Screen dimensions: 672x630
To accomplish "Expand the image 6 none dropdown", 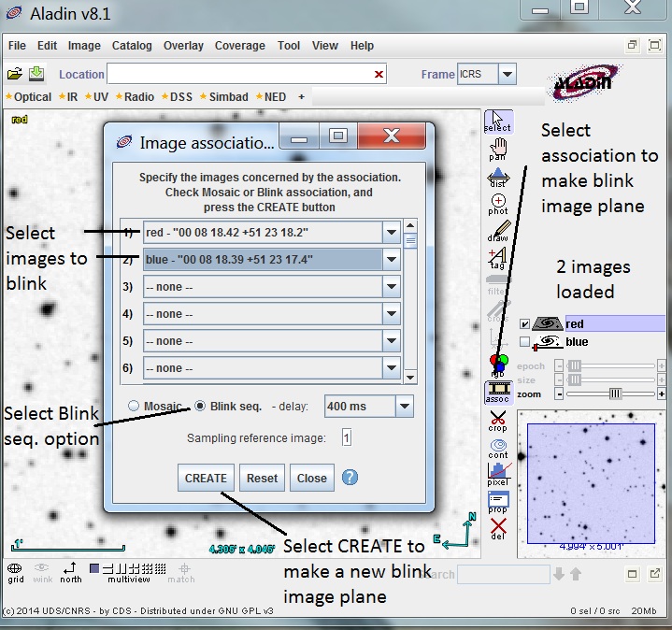I will 392,368.
